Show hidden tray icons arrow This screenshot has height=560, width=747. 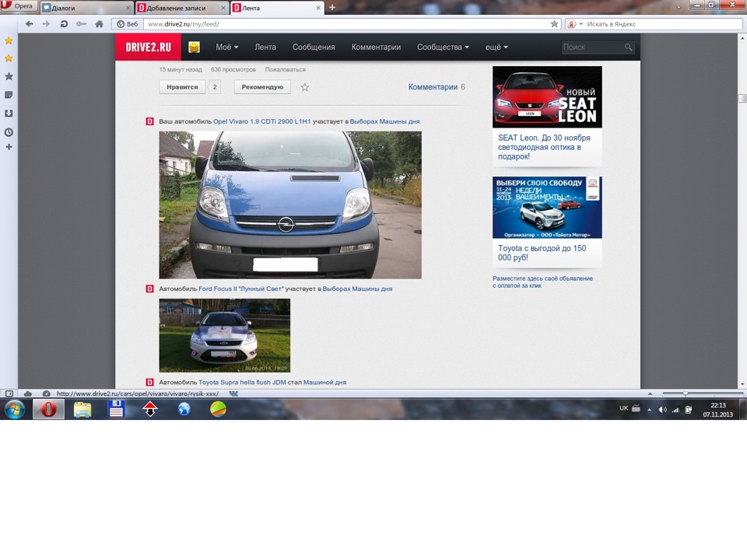coord(649,410)
